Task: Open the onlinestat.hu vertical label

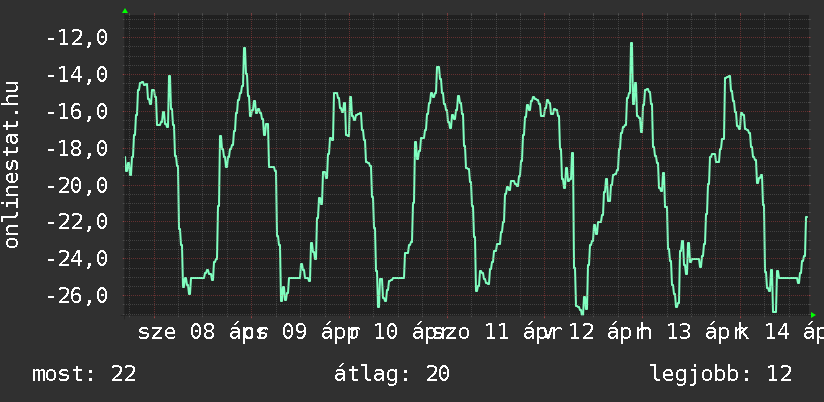Action: point(13,165)
